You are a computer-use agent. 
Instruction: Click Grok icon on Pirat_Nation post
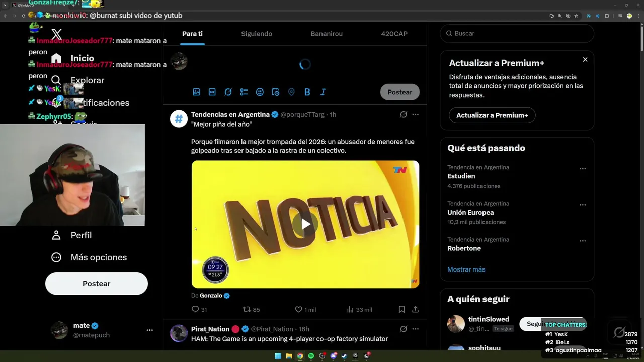coord(404,329)
